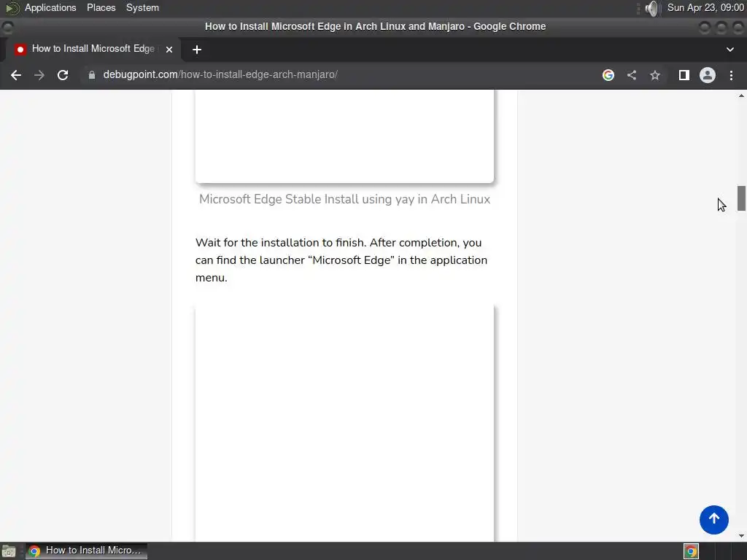The image size is (747, 560).
Task: Click the Chrome icon in bottom-right tray
Action: pos(691,551)
